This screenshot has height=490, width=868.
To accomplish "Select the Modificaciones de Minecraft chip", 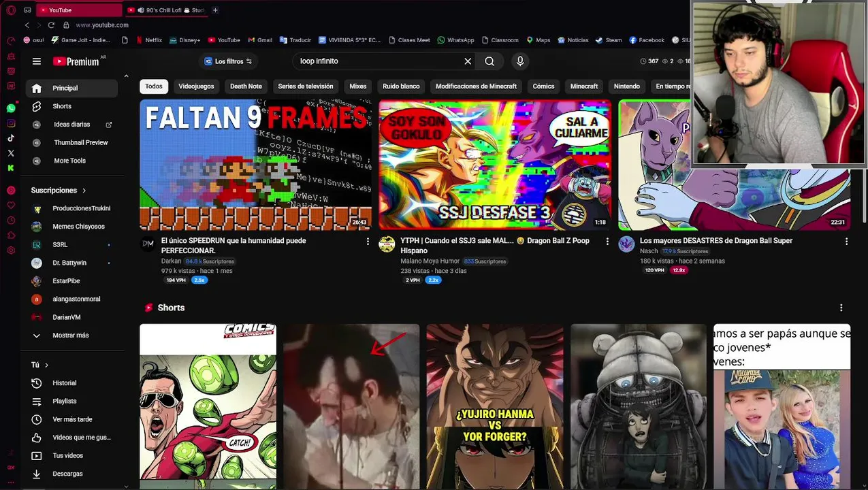I will [476, 86].
